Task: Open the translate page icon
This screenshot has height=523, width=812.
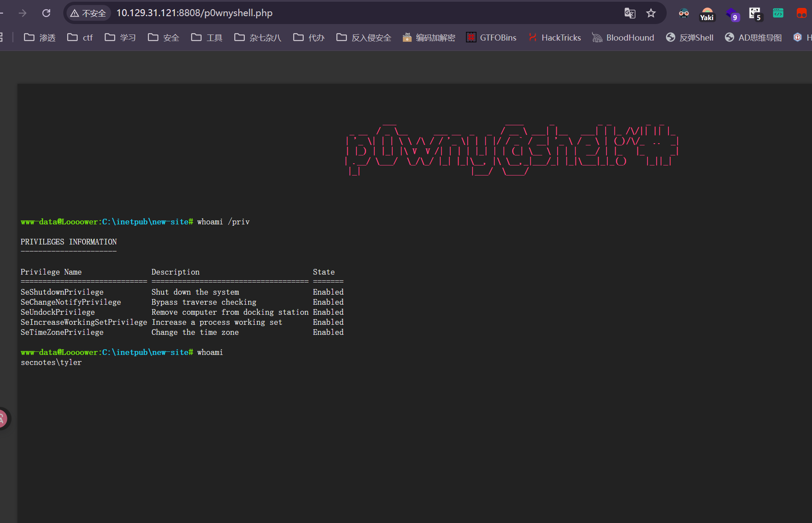Action: [630, 13]
